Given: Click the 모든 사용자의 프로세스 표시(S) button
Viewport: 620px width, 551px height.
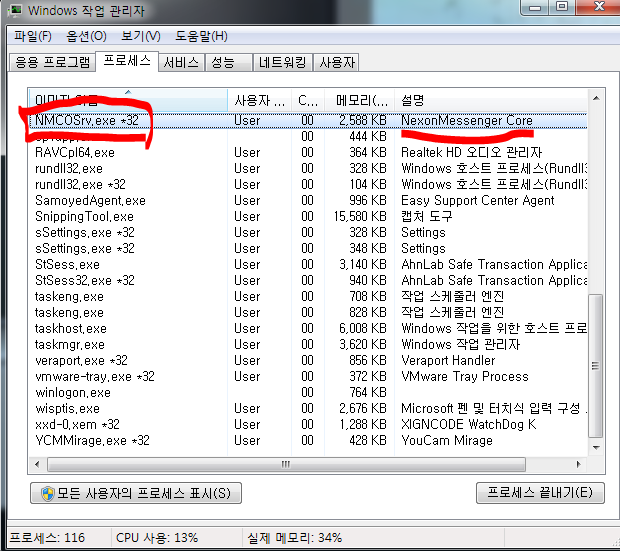Looking at the screenshot, I should click(136, 493).
